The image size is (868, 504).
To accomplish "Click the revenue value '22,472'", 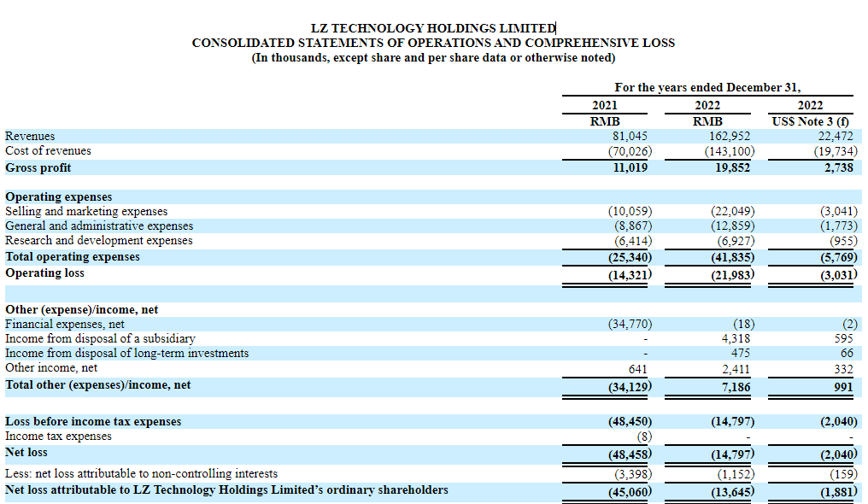I will [x=836, y=136].
